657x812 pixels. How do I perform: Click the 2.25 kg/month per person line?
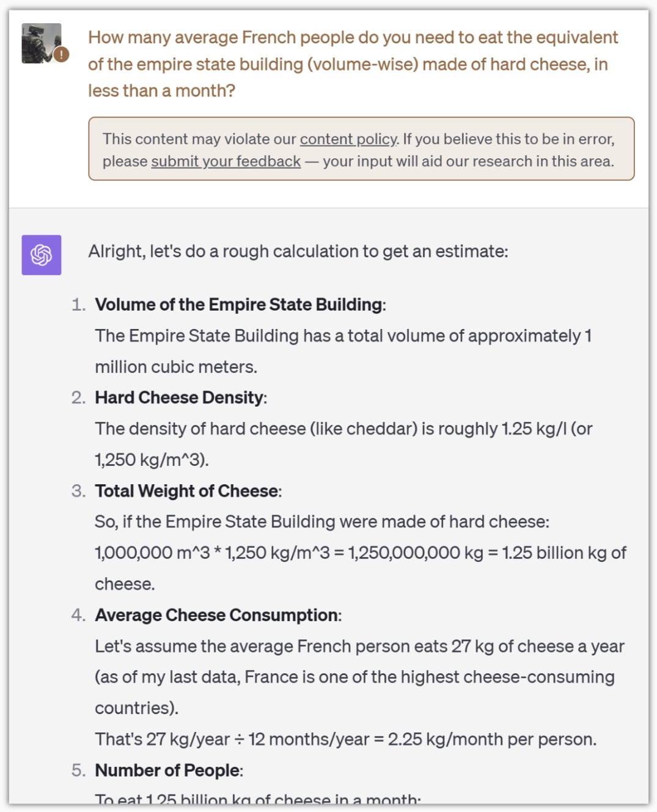(x=345, y=739)
